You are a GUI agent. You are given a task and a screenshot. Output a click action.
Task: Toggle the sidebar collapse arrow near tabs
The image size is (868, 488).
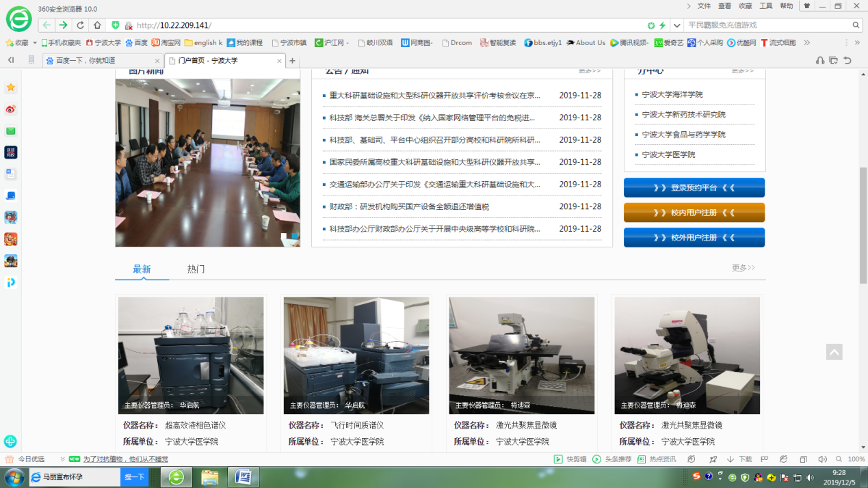[x=11, y=60]
